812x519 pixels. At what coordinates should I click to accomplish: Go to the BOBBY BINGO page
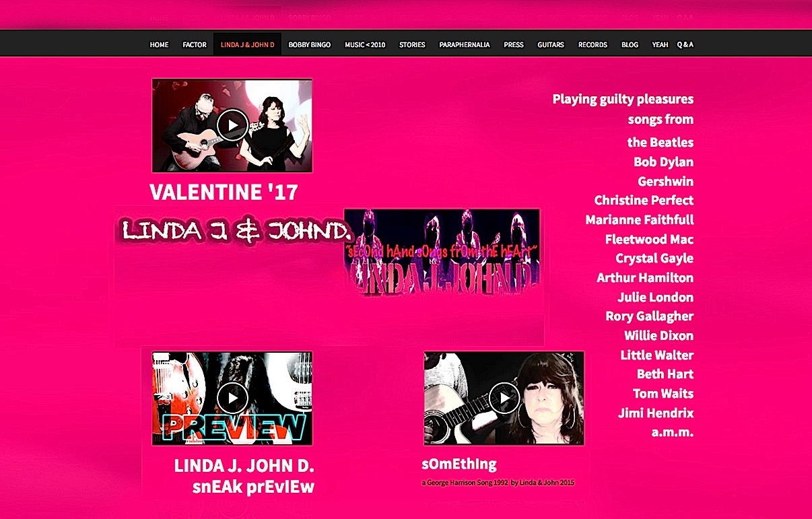[310, 45]
